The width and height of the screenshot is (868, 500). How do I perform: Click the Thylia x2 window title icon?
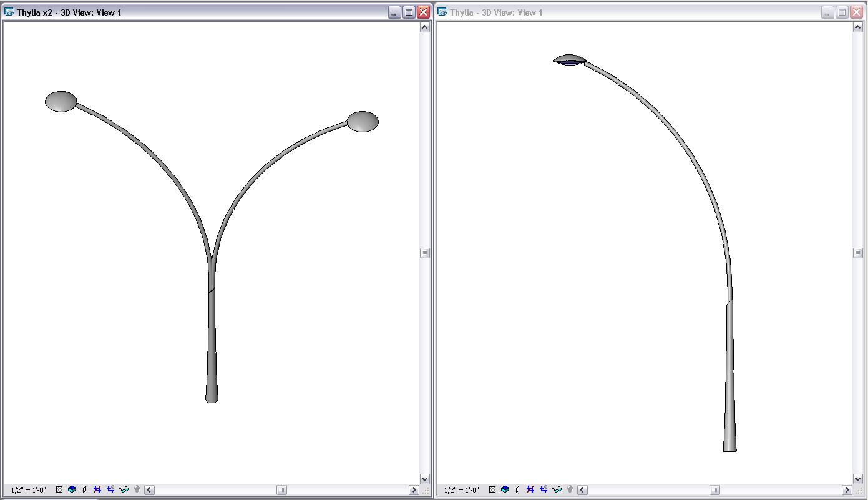pos(9,12)
